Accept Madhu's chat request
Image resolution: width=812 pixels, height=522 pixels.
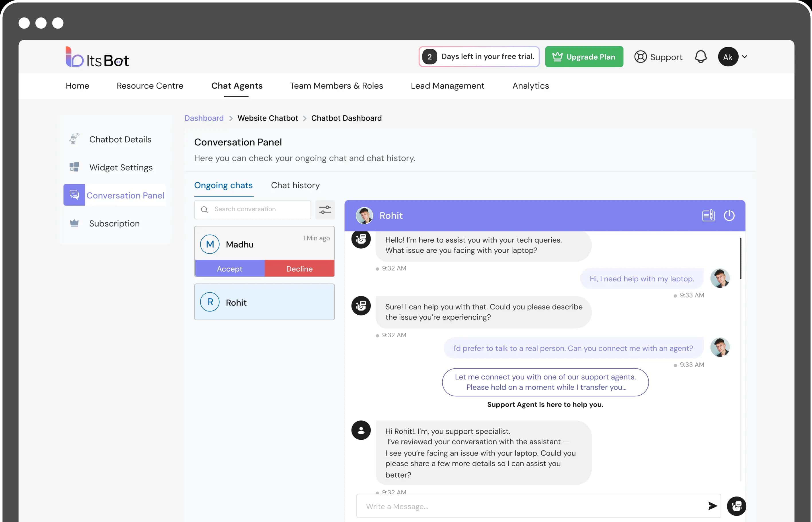(x=229, y=269)
